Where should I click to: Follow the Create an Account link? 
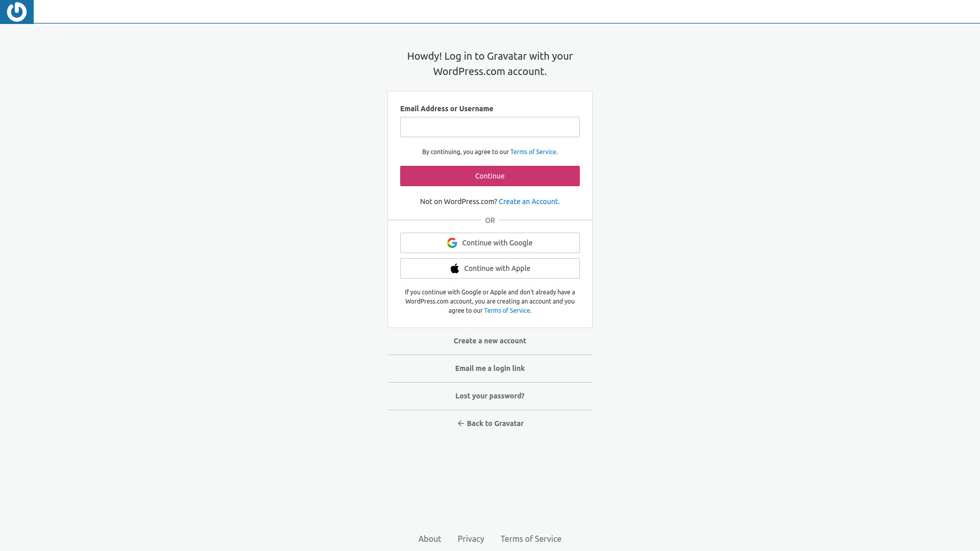[528, 202]
